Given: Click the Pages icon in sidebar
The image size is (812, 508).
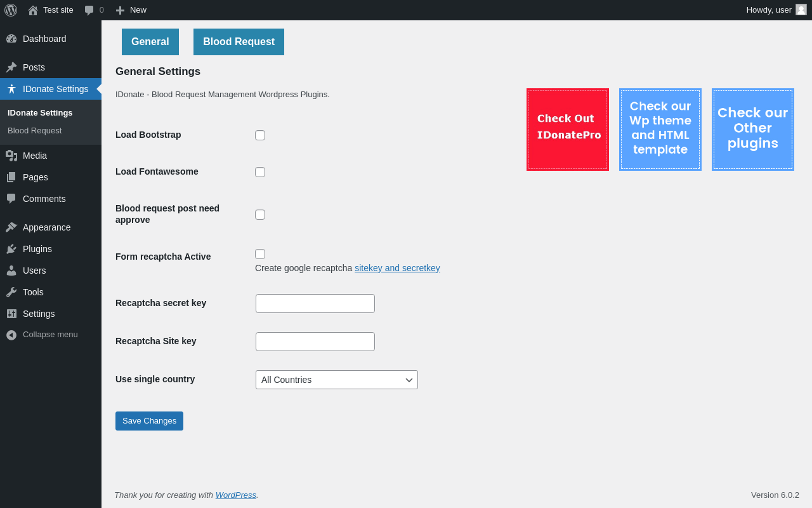Looking at the screenshot, I should point(11,177).
